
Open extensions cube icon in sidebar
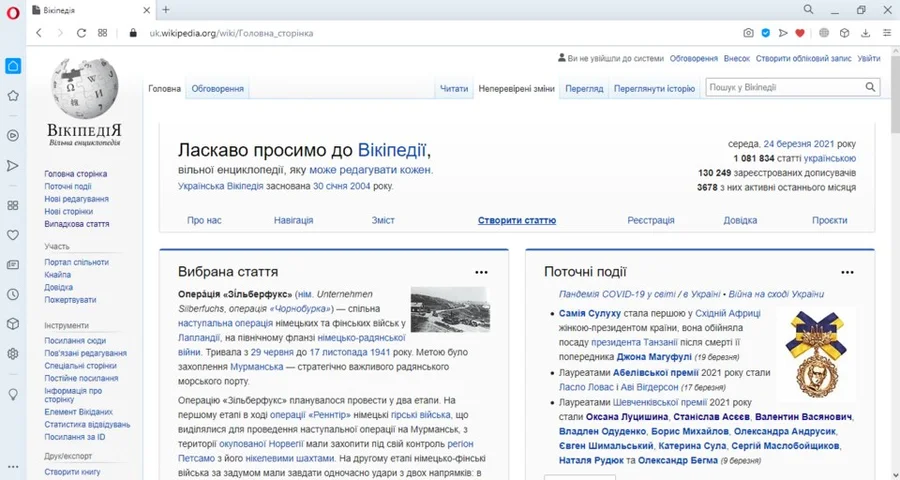tap(13, 324)
